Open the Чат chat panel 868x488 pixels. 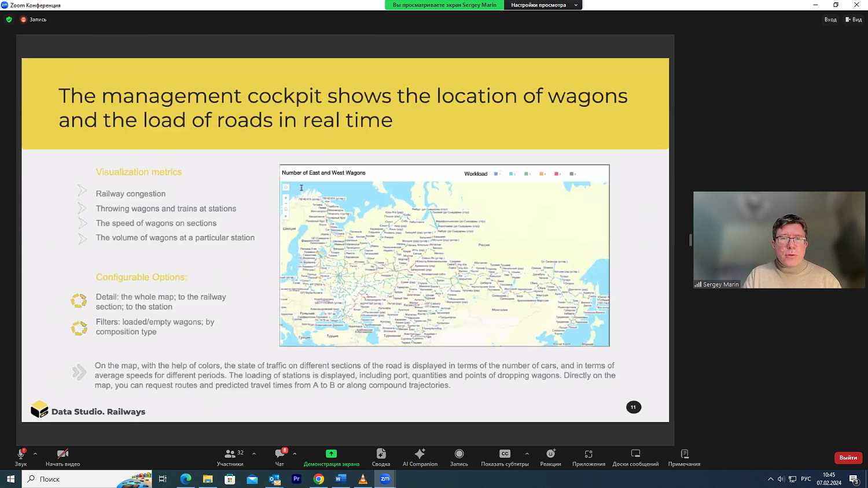tap(280, 457)
